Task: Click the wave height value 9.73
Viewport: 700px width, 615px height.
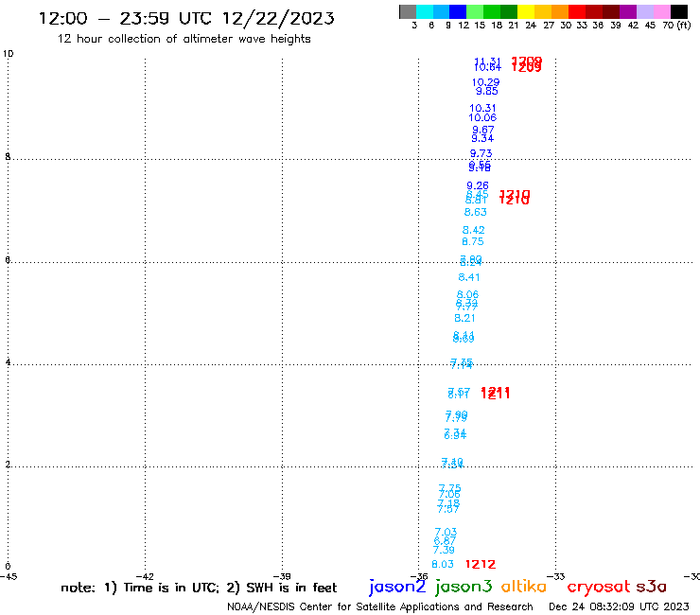Action: (x=481, y=153)
